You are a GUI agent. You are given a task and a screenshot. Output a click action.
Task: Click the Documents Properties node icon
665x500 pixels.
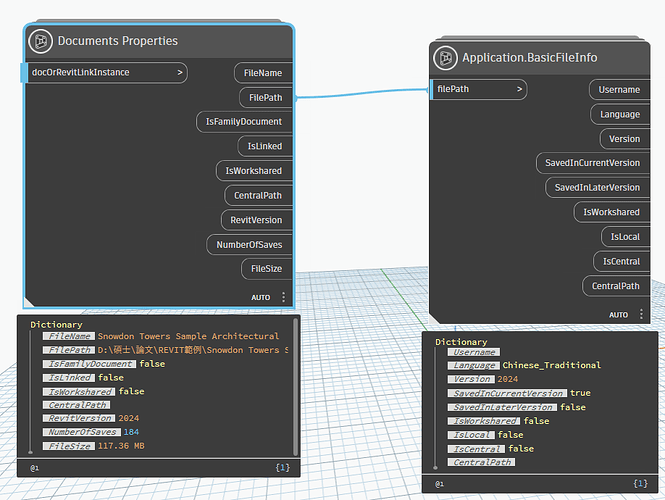(x=41, y=41)
